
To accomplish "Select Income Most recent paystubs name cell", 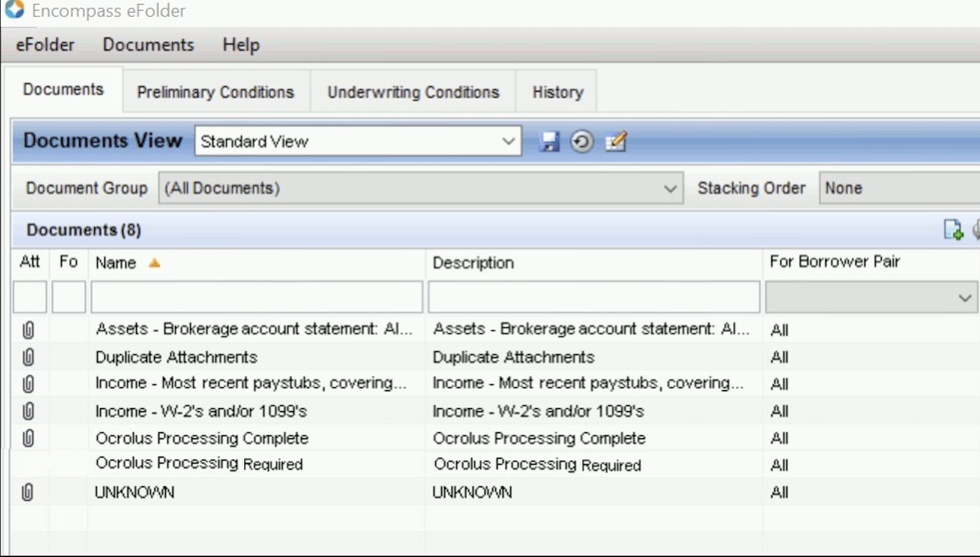I will click(251, 383).
